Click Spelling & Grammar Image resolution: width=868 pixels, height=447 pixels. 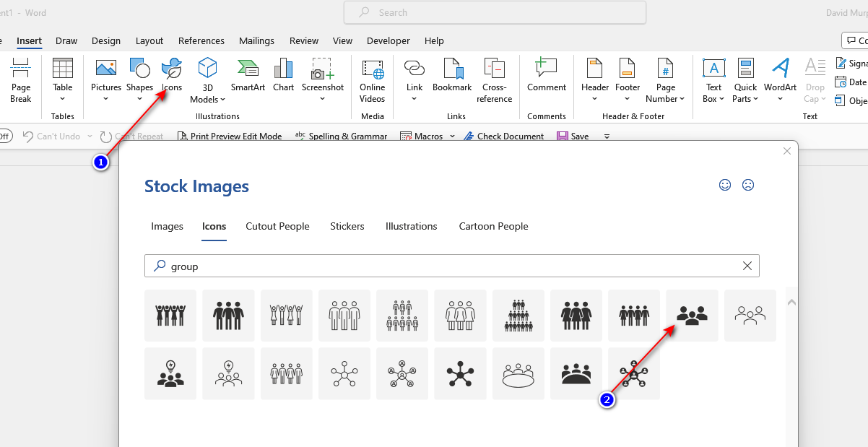[x=341, y=136]
